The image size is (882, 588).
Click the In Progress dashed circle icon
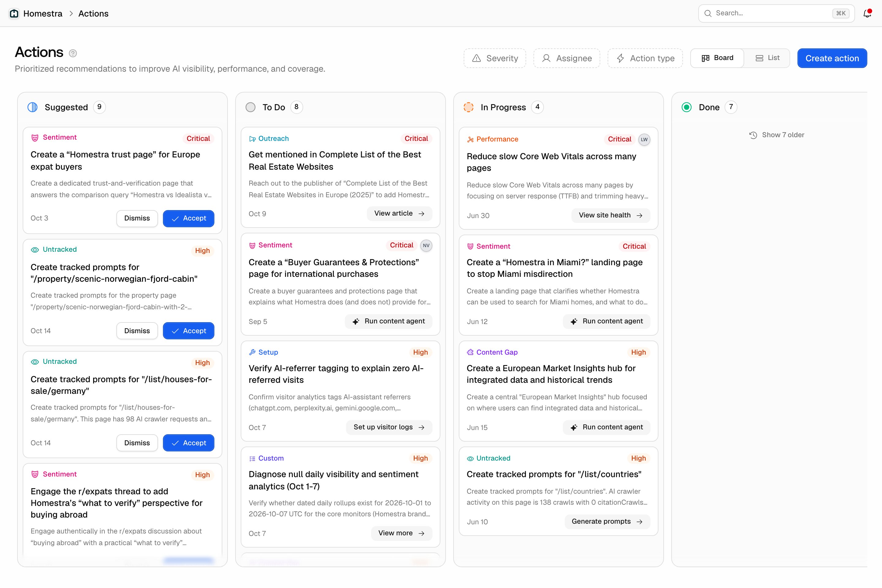[469, 107]
